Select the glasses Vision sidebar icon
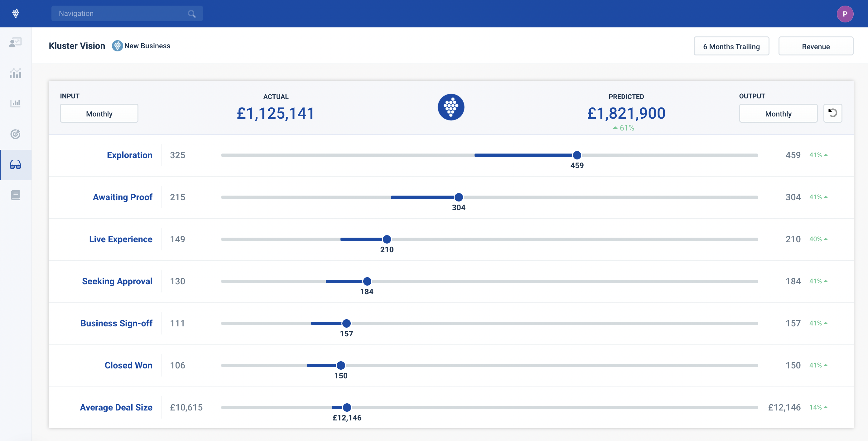 [16, 165]
